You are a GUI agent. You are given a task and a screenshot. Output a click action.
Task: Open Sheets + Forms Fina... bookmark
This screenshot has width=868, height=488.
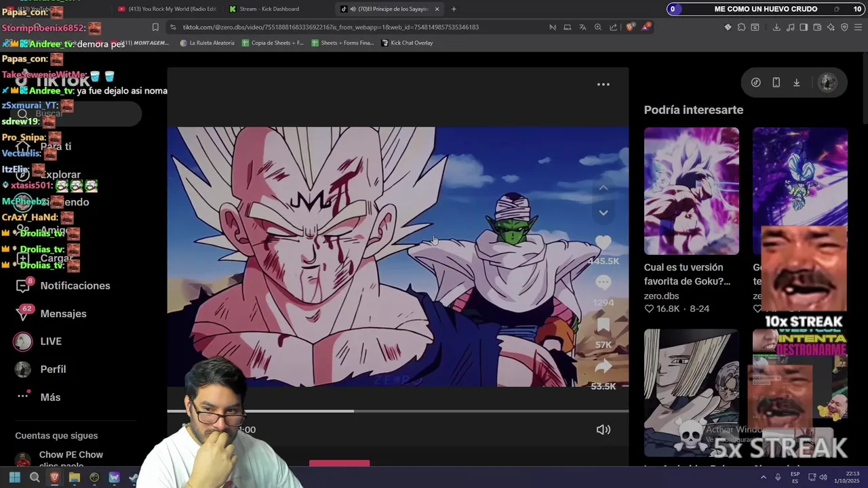tap(342, 43)
